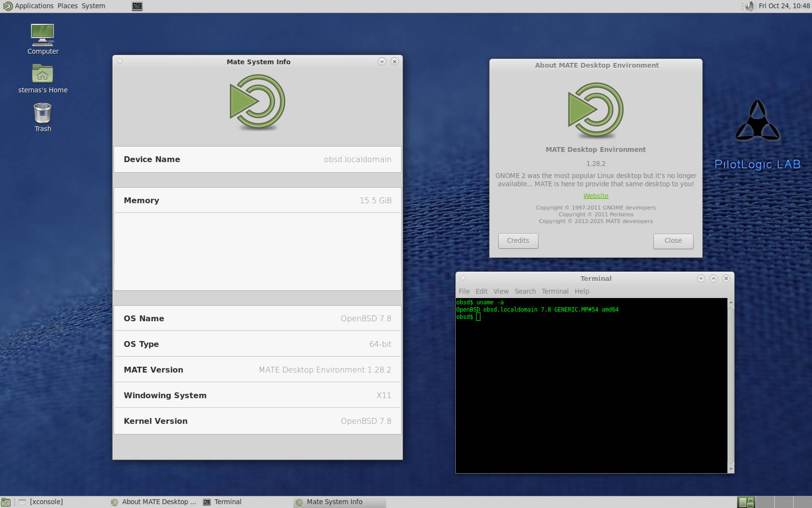812x508 pixels.
Task: Open the Terminal's Search menu
Action: coord(525,291)
